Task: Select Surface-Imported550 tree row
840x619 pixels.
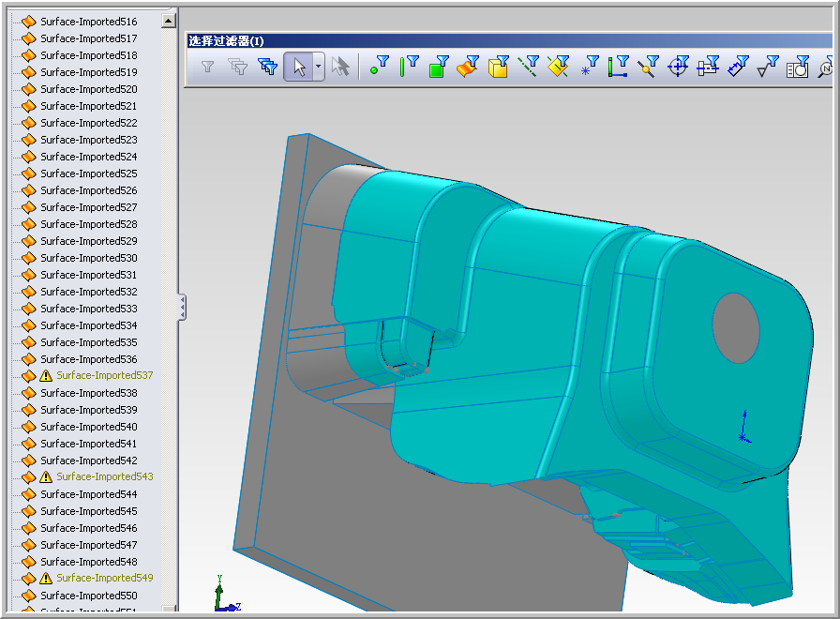Action: point(89,596)
